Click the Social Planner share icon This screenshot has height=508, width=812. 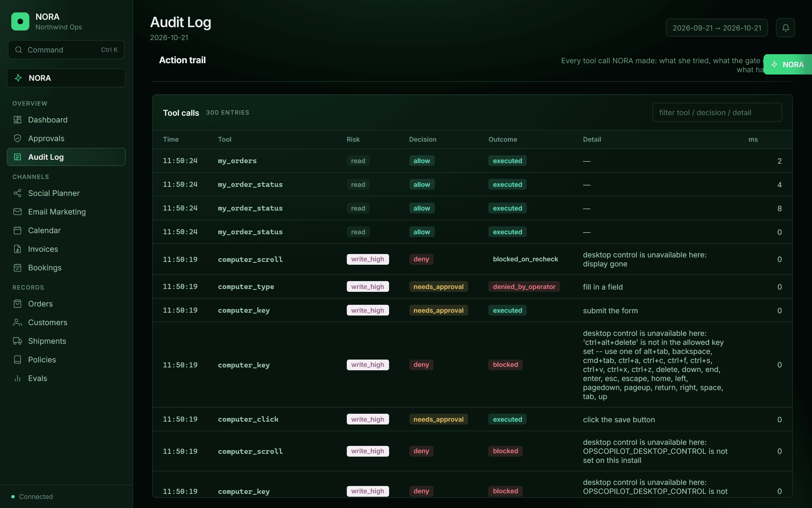pyautogui.click(x=17, y=193)
